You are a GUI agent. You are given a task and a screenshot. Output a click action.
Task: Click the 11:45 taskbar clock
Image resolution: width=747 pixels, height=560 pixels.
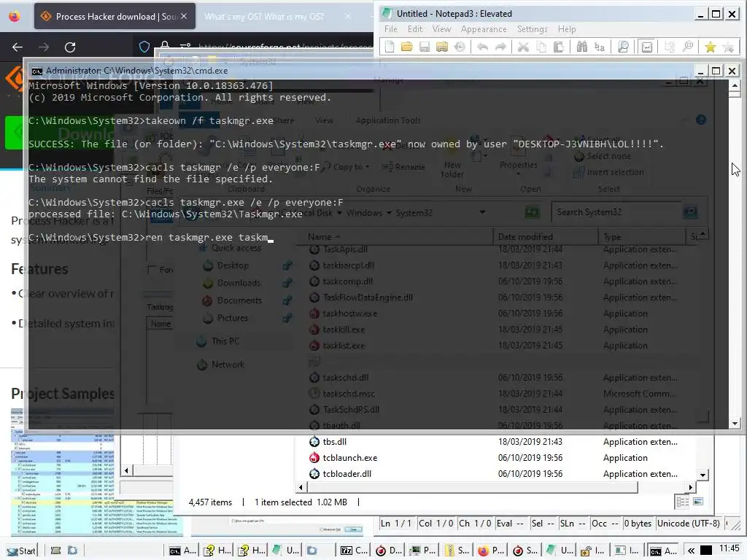pyautogui.click(x=729, y=548)
